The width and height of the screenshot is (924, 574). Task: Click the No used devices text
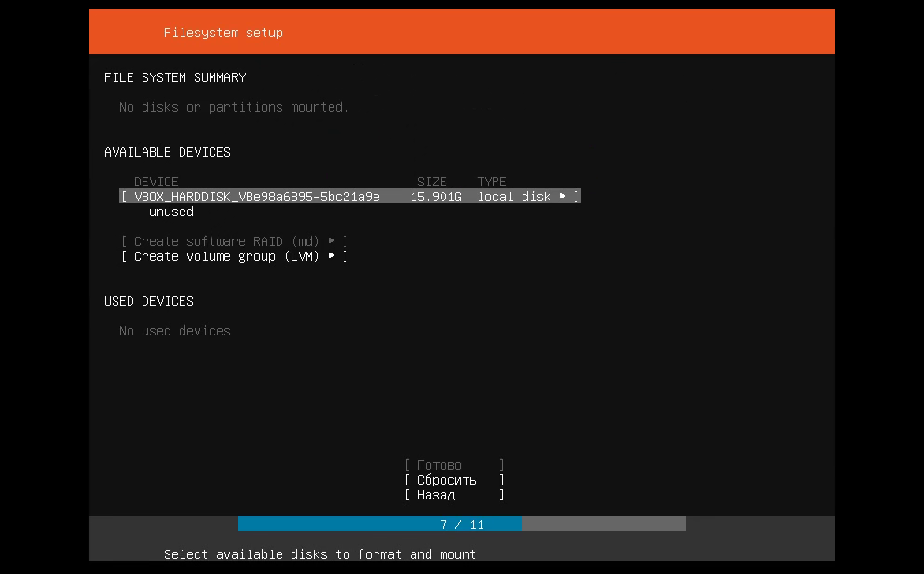[175, 331]
